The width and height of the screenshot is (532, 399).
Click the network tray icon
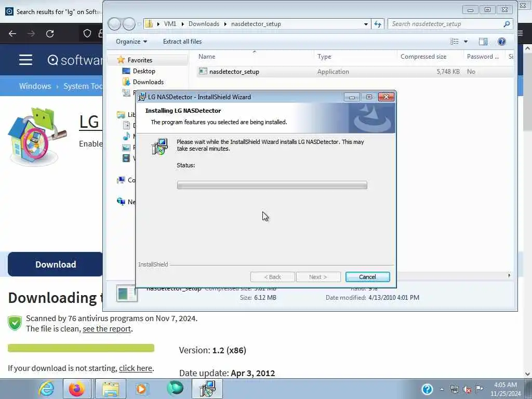click(454, 390)
